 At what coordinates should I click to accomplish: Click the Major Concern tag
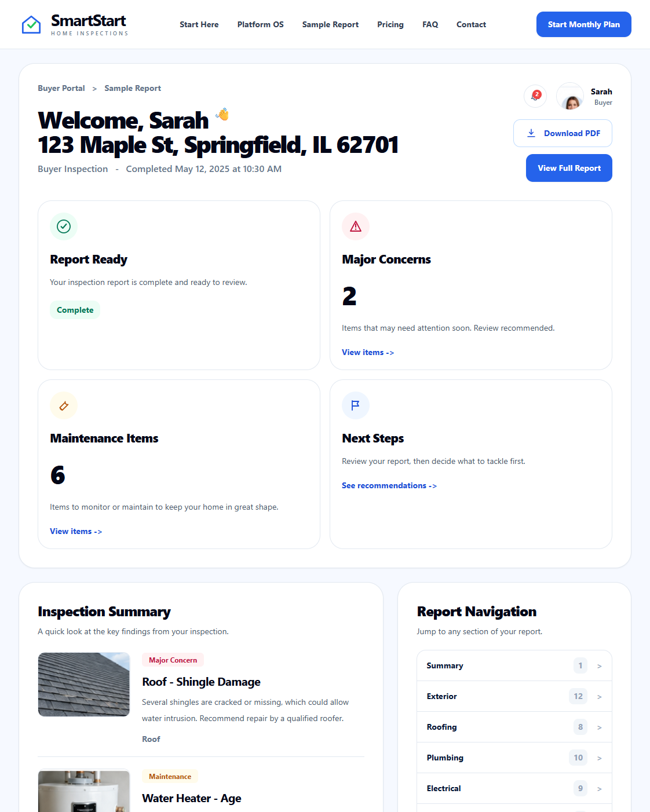point(173,660)
